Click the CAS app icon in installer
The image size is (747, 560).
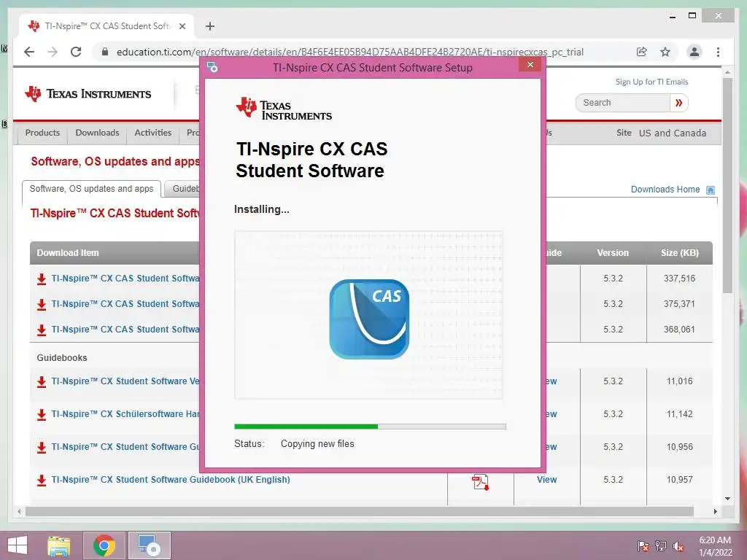pos(369,319)
